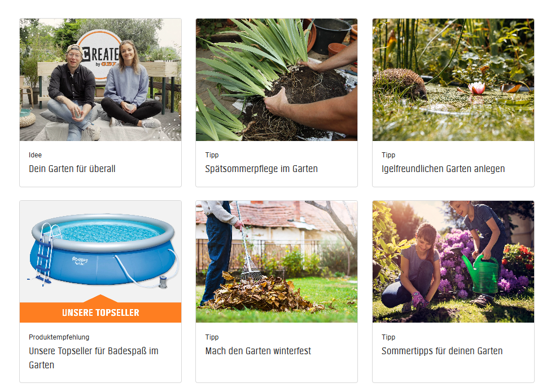The image size is (542, 392).
Task: Click the blue inflatable pool image
Action: (x=100, y=252)
